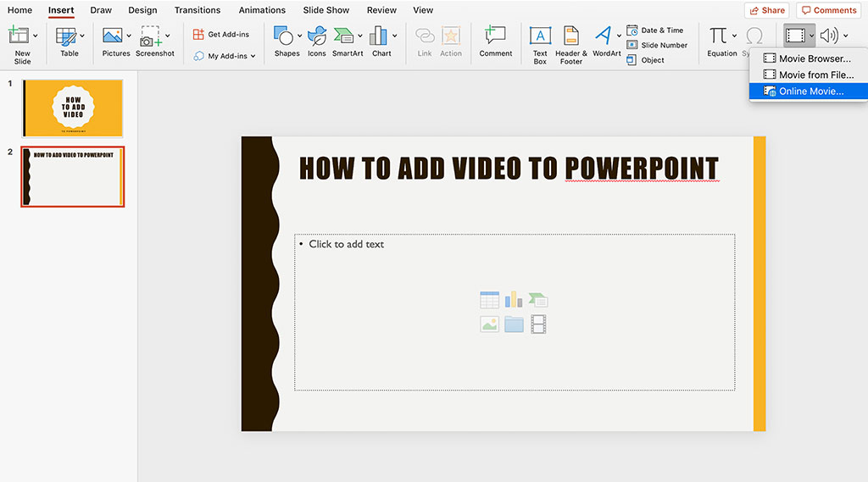
Task: Choose Movie from File... menu entry
Action: click(x=808, y=75)
